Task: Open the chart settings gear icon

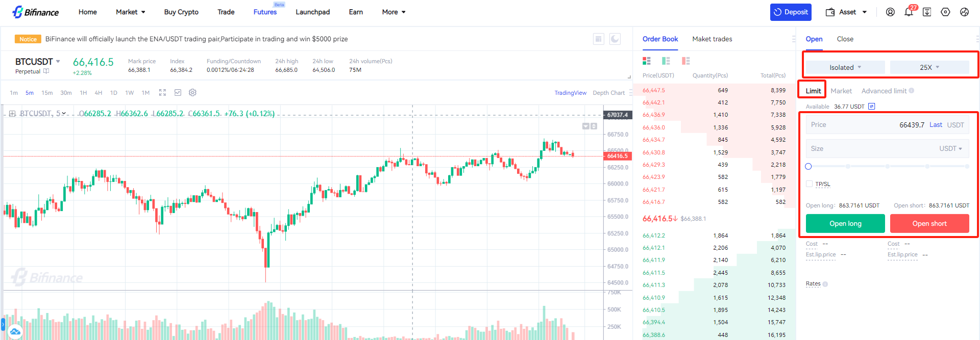Action: (x=192, y=93)
